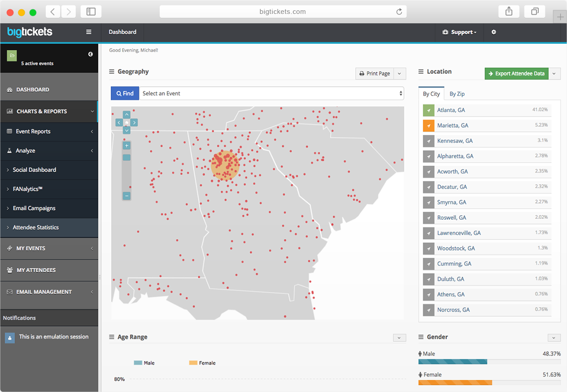Click the blue Find button
567x392 pixels.
point(125,93)
